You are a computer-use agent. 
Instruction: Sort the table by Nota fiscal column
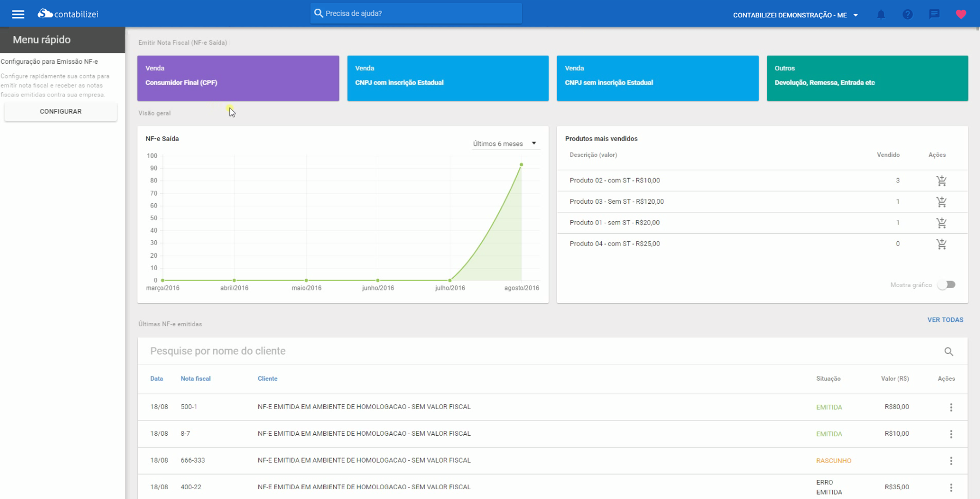pos(196,379)
